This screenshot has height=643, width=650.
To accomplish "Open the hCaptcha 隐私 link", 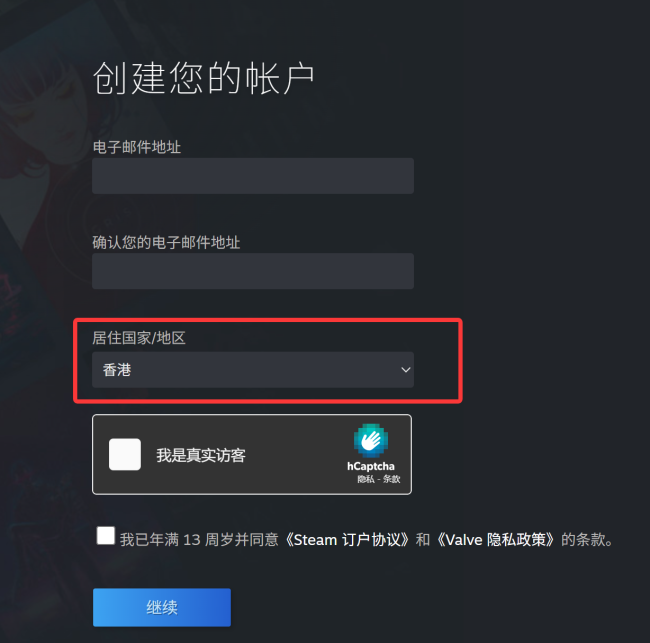I will click(366, 480).
